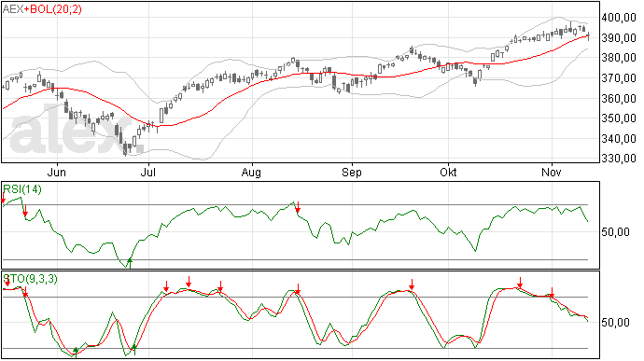Click the STO panel 50,00 level label
The width and height of the screenshot is (644, 361).
(615, 323)
